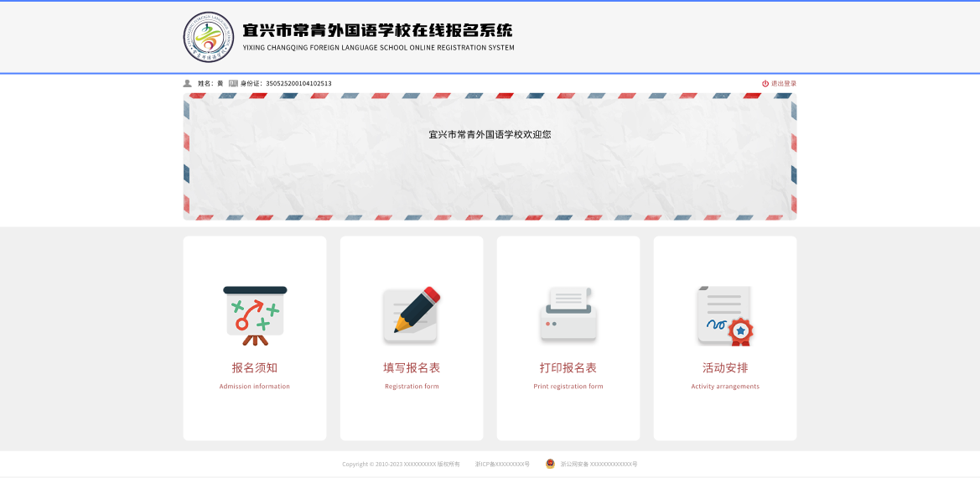Viewport: 980px width, 478px height.
Task: Click the ID number 350525200104102513
Action: (x=298, y=83)
